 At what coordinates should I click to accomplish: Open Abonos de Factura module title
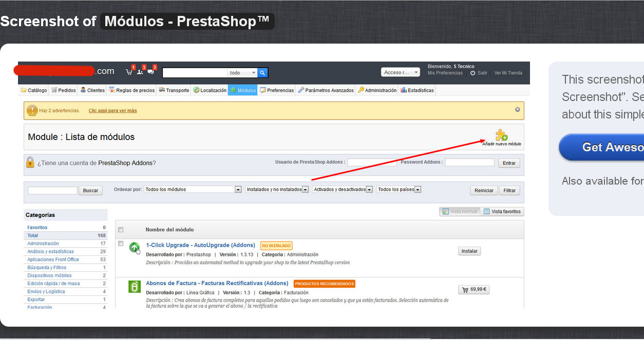coord(217,283)
